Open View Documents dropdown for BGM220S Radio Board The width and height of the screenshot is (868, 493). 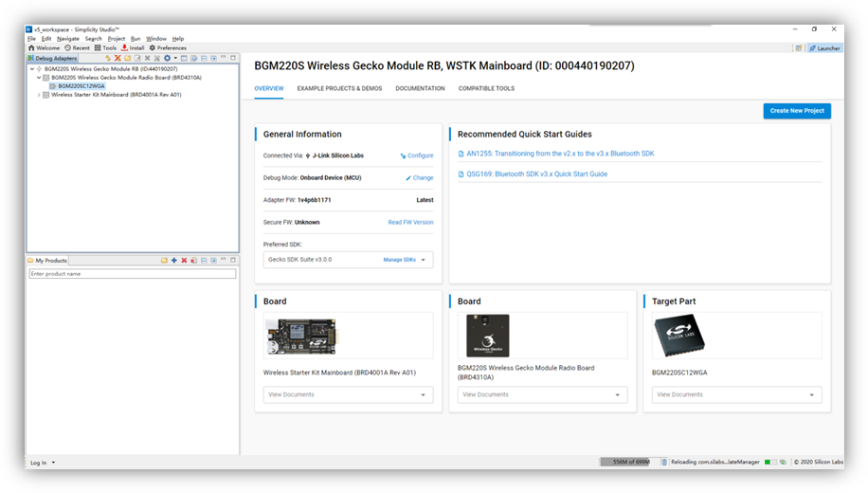click(542, 395)
